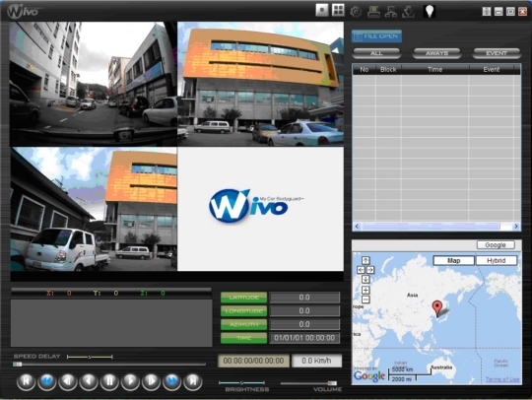Image resolution: width=532 pixels, height=400 pixels.
Task: Click the AZIMUTH label button
Action: click(x=243, y=325)
